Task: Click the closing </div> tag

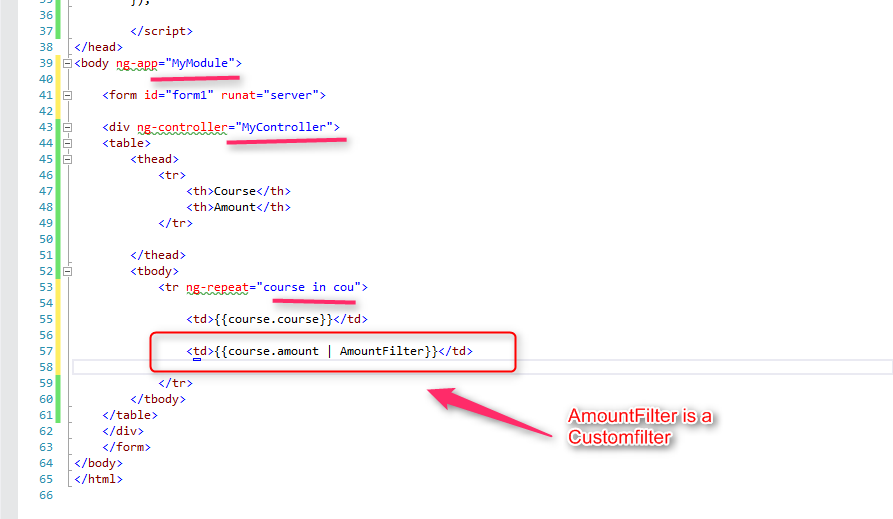Action: pyautogui.click(x=123, y=431)
